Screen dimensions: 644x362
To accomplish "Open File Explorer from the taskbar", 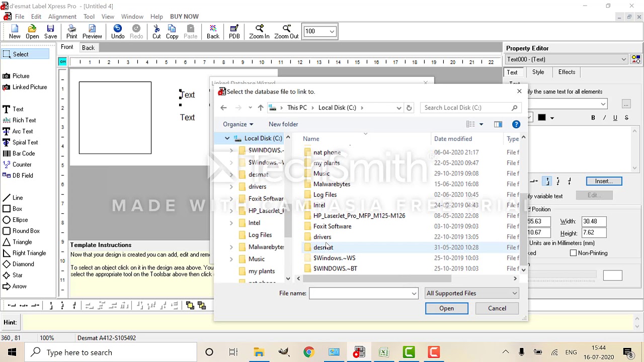I will click(x=259, y=352).
